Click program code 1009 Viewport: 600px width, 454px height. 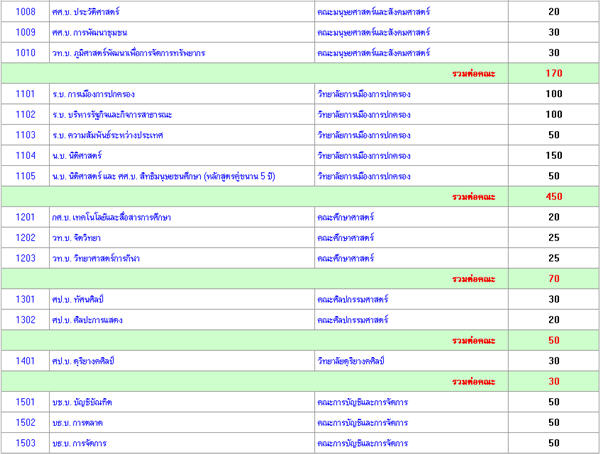point(25,31)
